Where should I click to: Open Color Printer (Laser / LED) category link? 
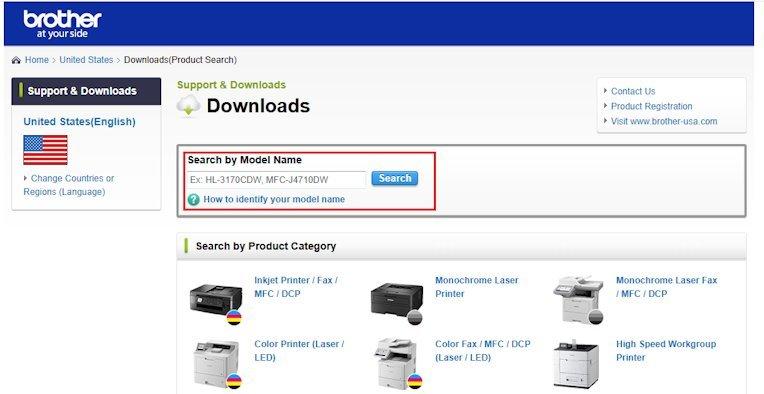(x=299, y=351)
